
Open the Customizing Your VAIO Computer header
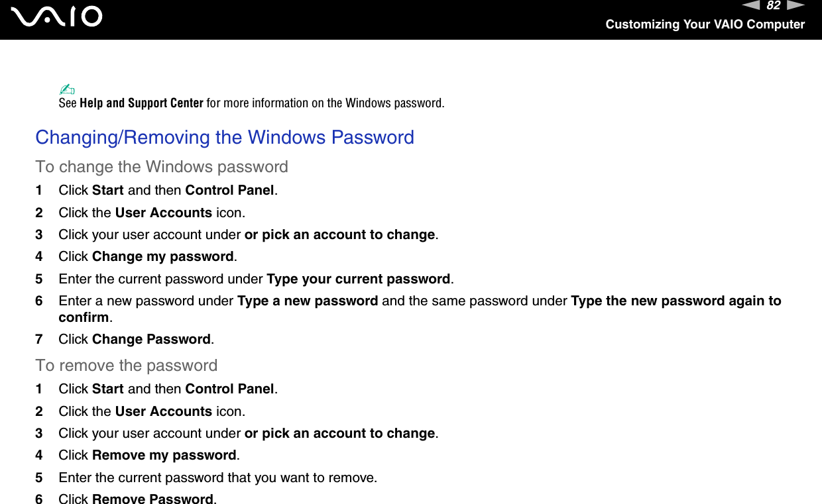point(705,25)
